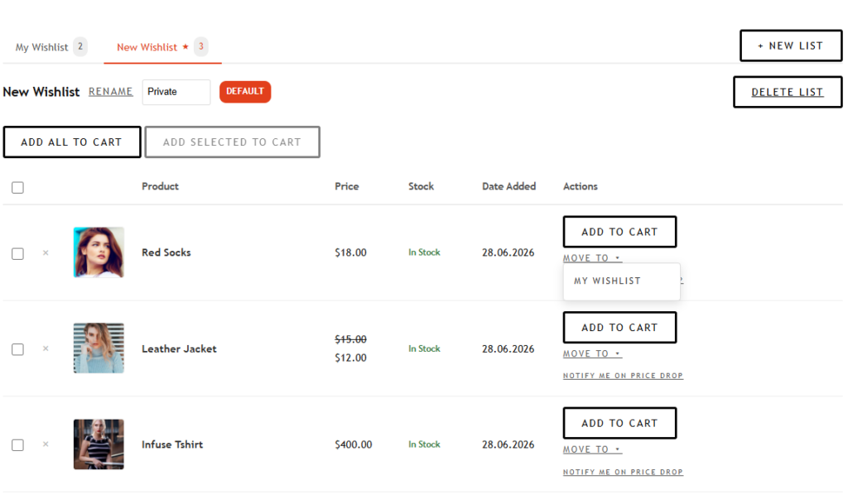
Task: Add Infuse Tshirt to cart
Action: click(x=619, y=423)
